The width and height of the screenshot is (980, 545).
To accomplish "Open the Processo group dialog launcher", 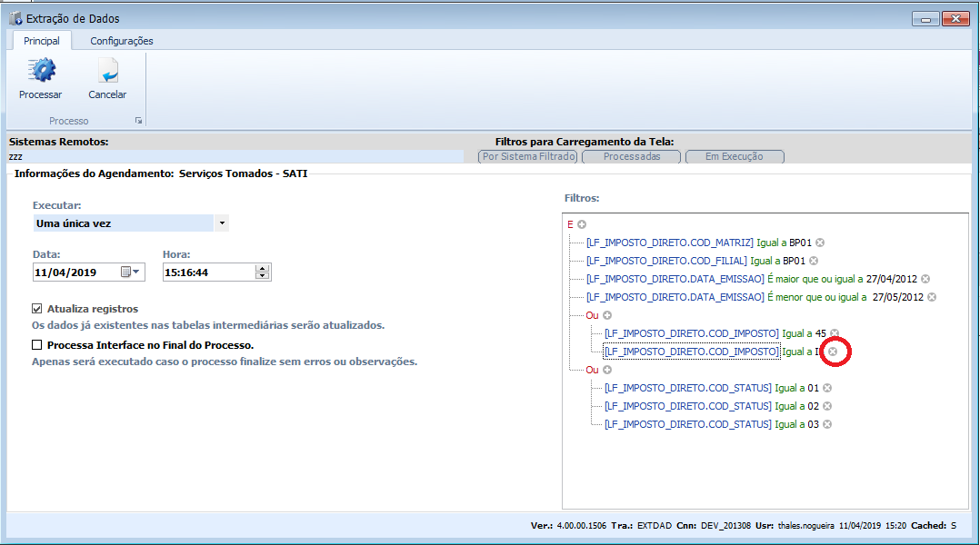I will point(139,121).
